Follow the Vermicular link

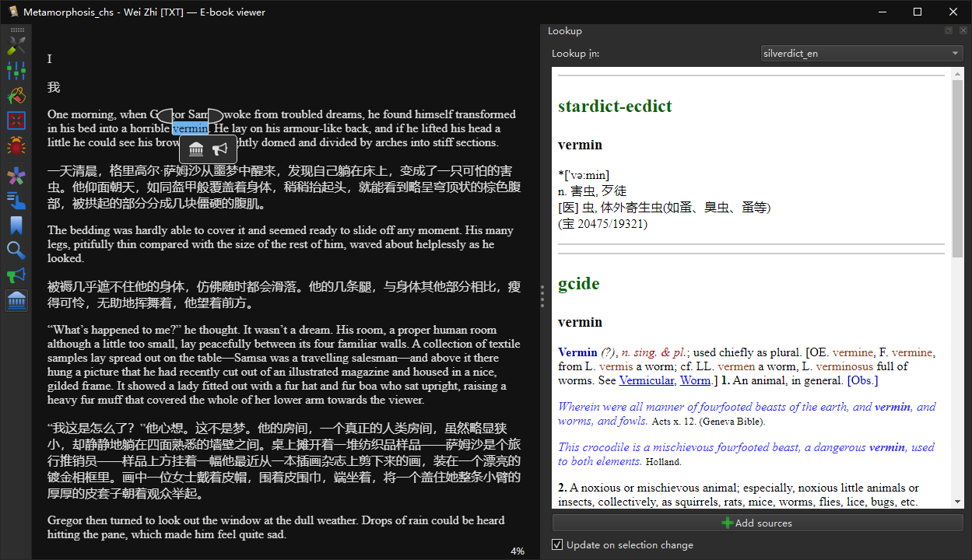point(647,380)
